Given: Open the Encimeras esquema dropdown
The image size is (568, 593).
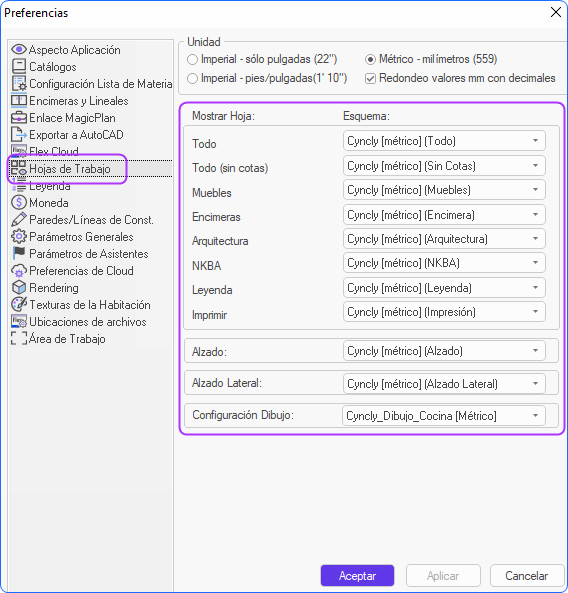Looking at the screenshot, I should pos(444,215).
